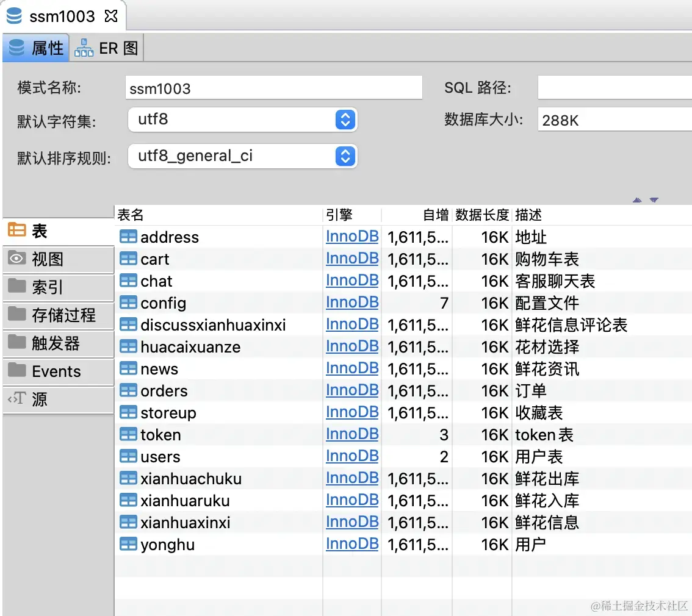Click the token table icon
Image resolution: width=692 pixels, height=616 pixels.
[128, 435]
